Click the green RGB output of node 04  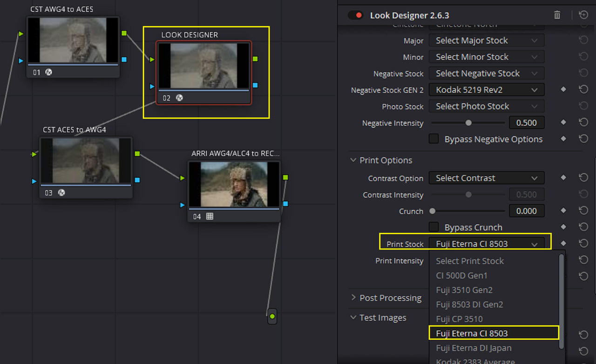(x=285, y=177)
